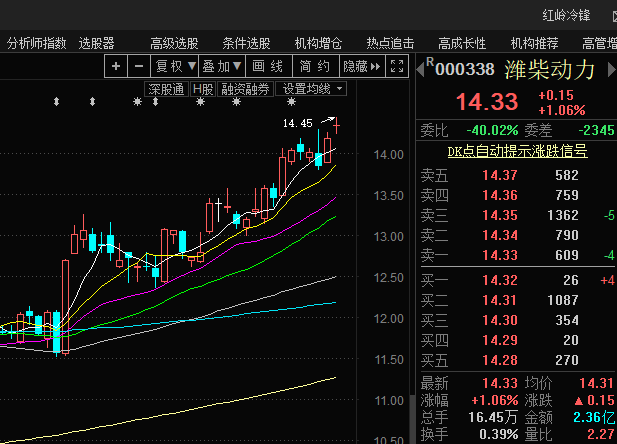
Task: Click the first asterisk event marker
Action: [137, 102]
